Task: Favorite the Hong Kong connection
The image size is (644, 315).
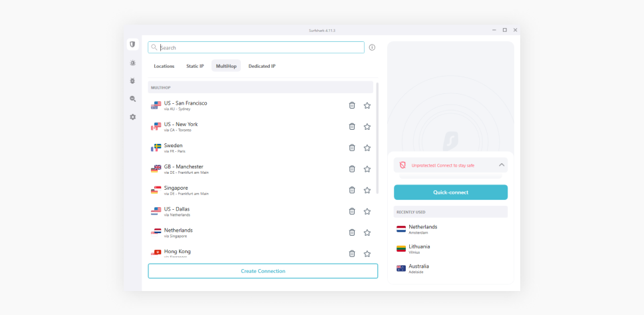Action: [x=367, y=254]
